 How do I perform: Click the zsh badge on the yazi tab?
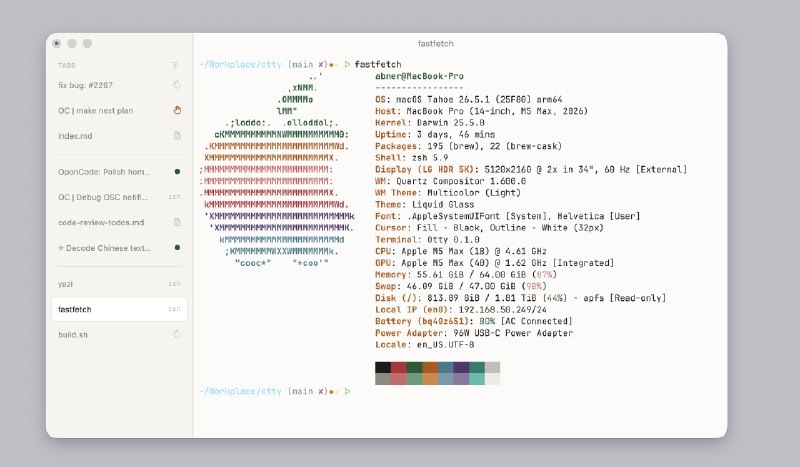(x=174, y=284)
